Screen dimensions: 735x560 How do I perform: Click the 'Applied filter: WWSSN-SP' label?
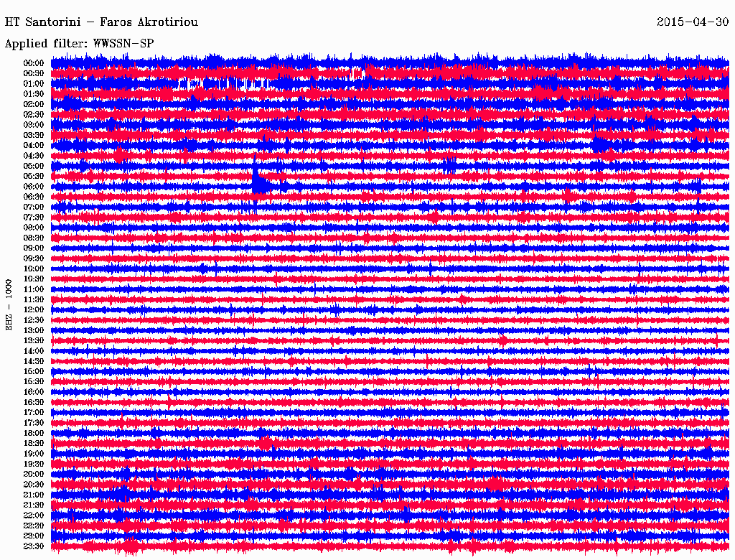pos(79,44)
